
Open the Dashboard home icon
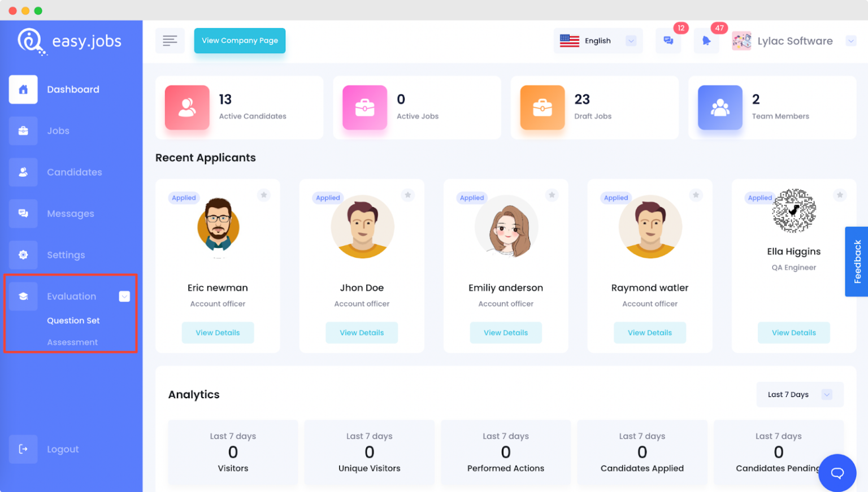(x=23, y=89)
